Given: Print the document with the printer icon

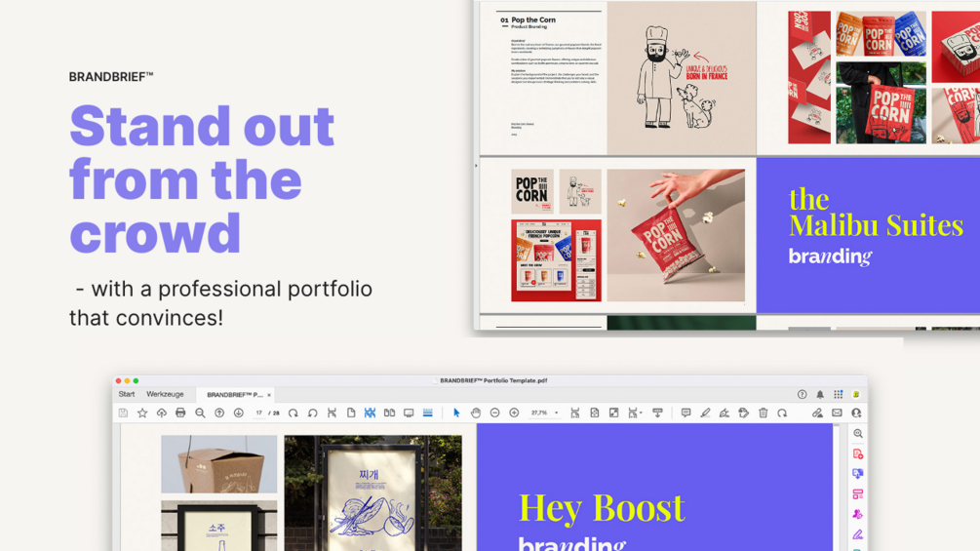Looking at the screenshot, I should [180, 413].
